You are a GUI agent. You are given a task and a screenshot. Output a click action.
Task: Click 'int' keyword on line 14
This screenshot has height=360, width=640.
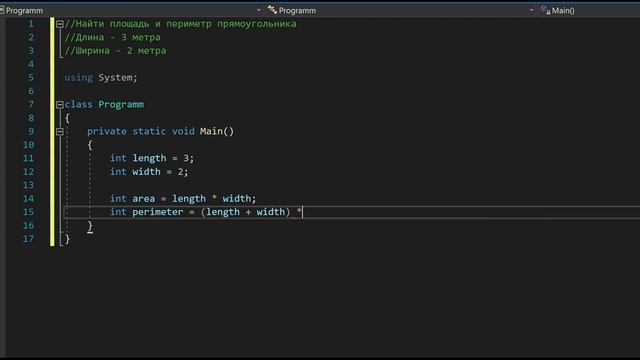pyautogui.click(x=118, y=199)
